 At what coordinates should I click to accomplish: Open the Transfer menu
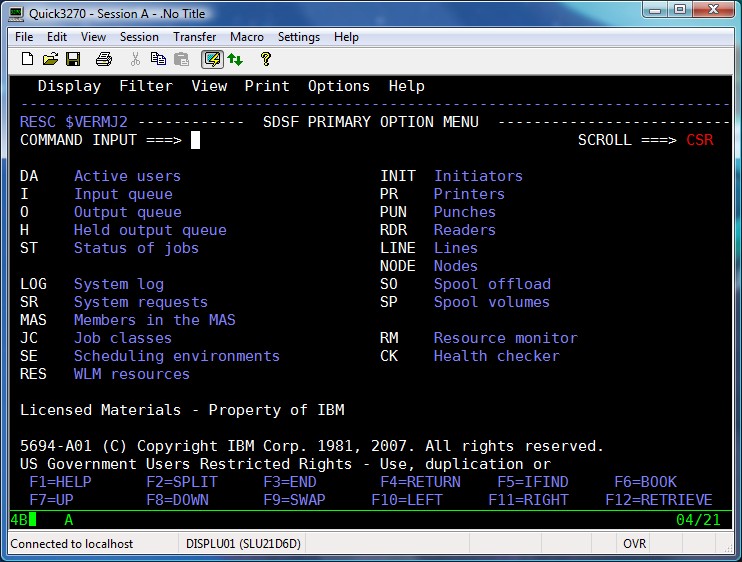point(194,37)
